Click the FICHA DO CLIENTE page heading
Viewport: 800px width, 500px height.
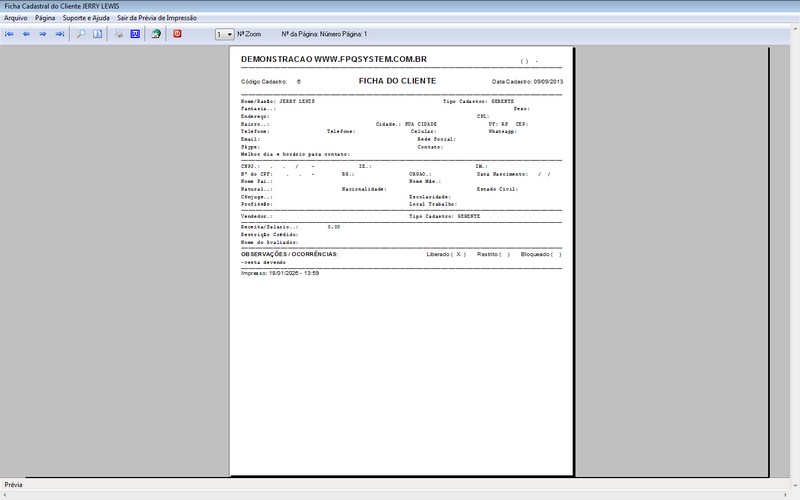[x=397, y=80]
